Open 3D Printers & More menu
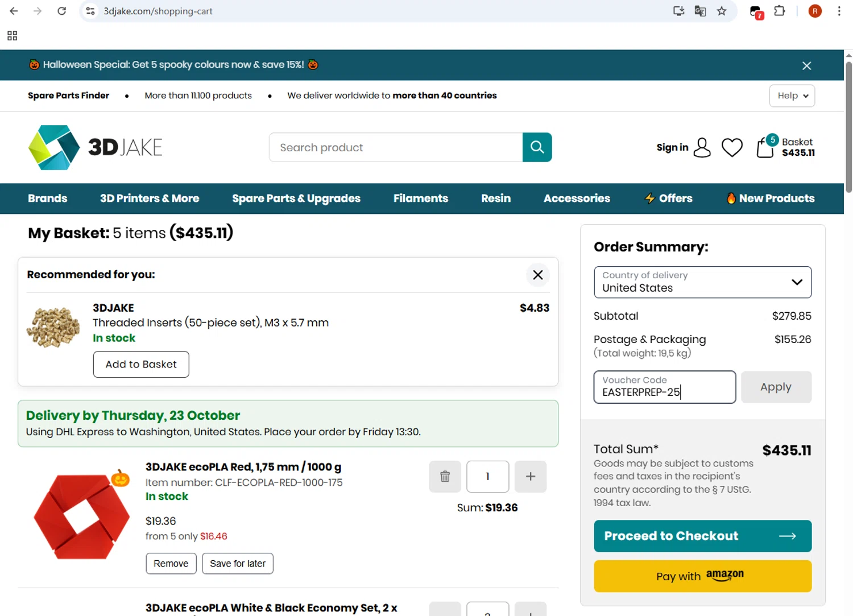Viewport: 853px width, 616px height. click(x=150, y=199)
